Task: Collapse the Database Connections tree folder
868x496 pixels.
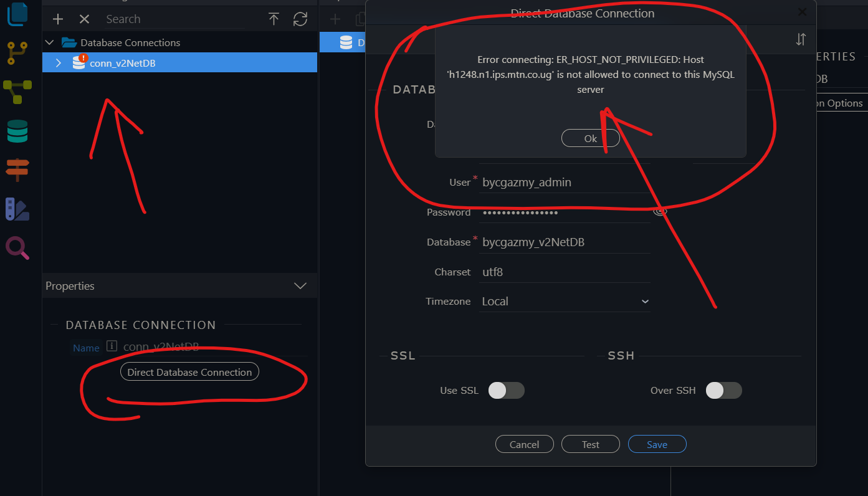Action: [50, 42]
